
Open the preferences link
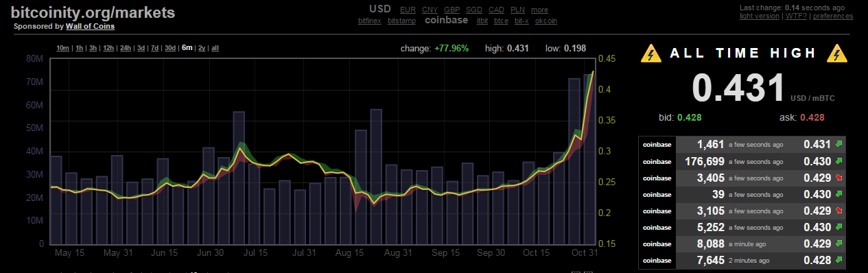coord(833,16)
